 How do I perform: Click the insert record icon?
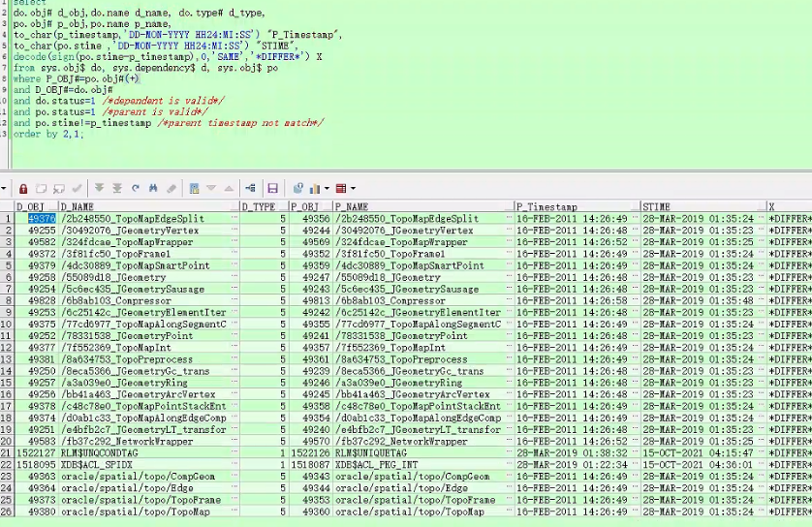[x=42, y=189]
